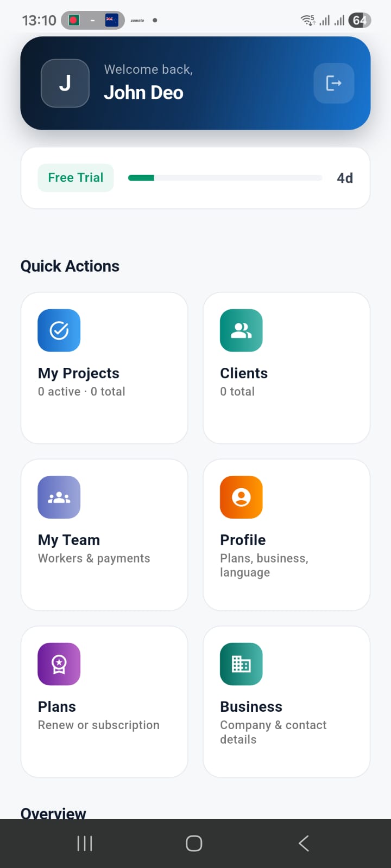The width and height of the screenshot is (391, 868).
Task: Select "Workers & payments" My Team subtitle
Action: (x=94, y=558)
